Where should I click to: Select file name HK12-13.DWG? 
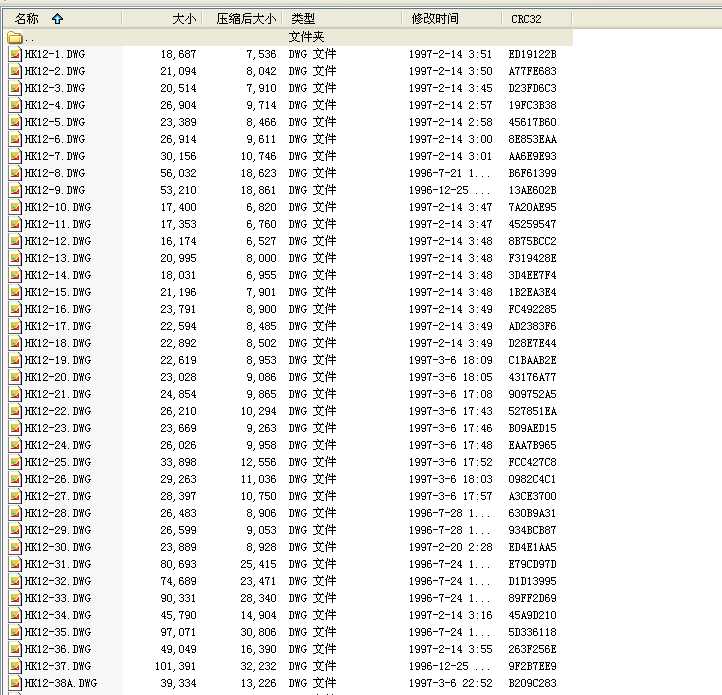coord(58,258)
